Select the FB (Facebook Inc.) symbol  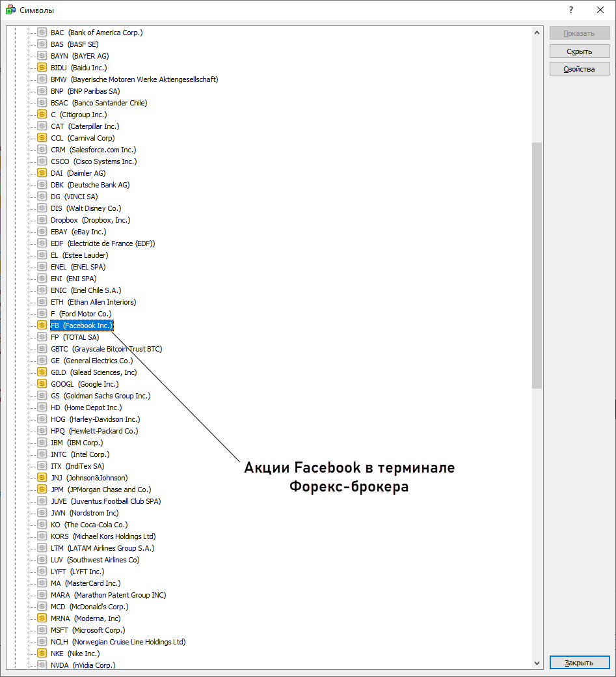(x=81, y=325)
